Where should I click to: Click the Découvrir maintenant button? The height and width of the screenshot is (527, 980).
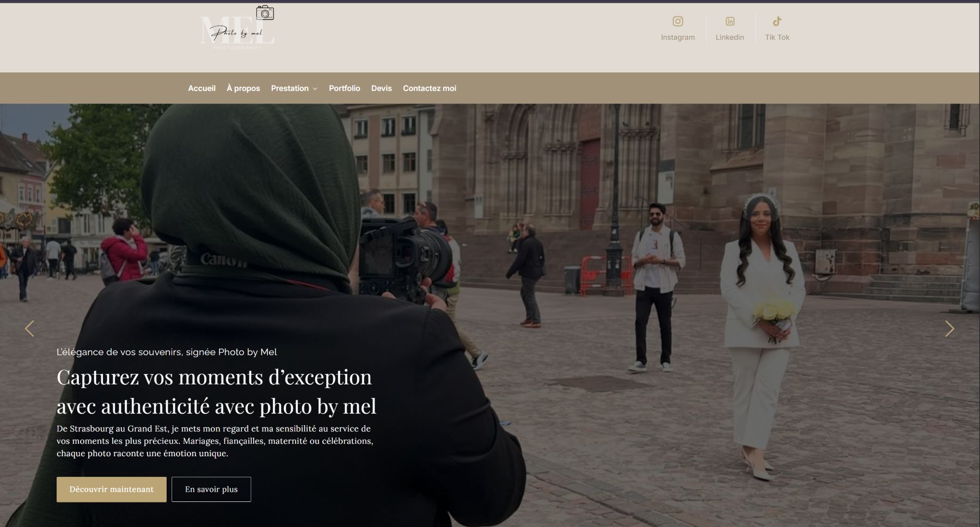click(x=112, y=489)
